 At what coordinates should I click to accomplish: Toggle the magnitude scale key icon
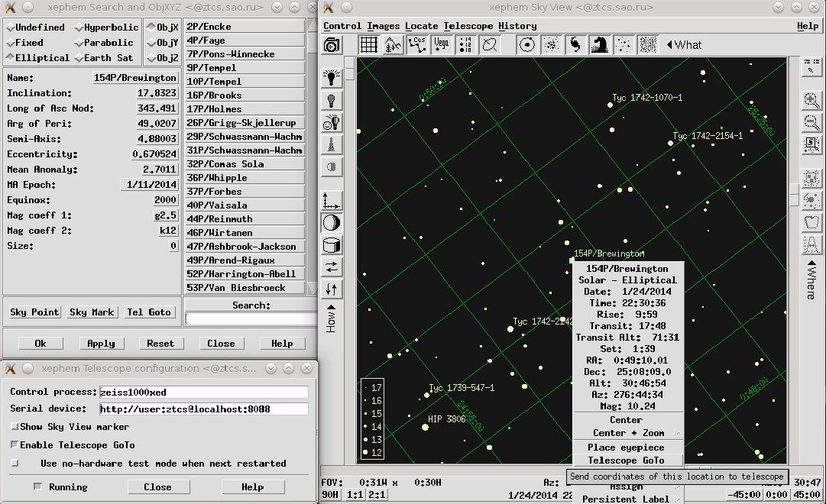(x=465, y=45)
